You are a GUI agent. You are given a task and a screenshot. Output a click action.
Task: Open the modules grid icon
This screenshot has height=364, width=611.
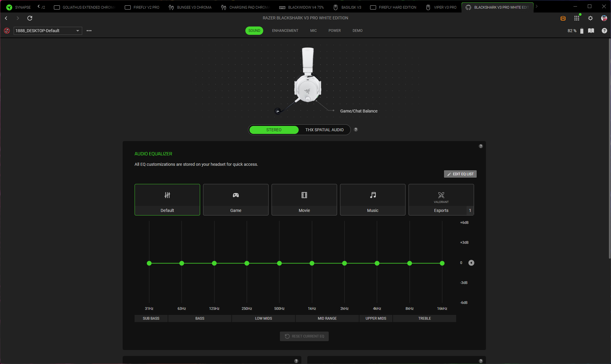pyautogui.click(x=577, y=18)
